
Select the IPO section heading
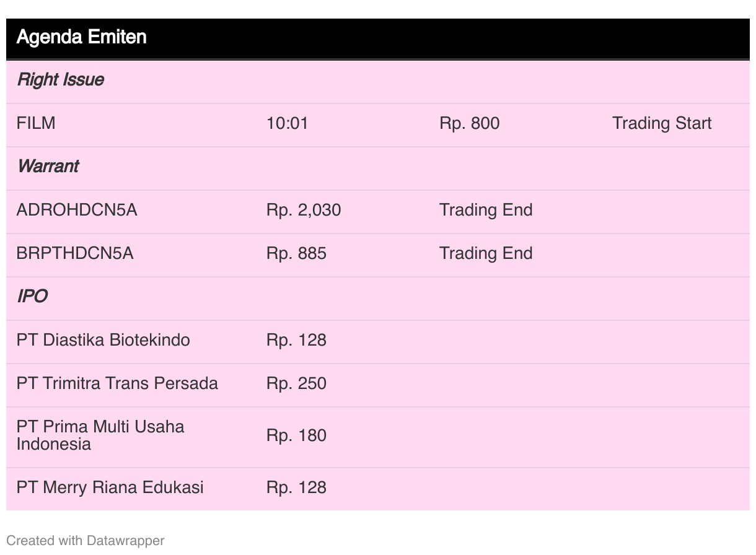point(32,297)
